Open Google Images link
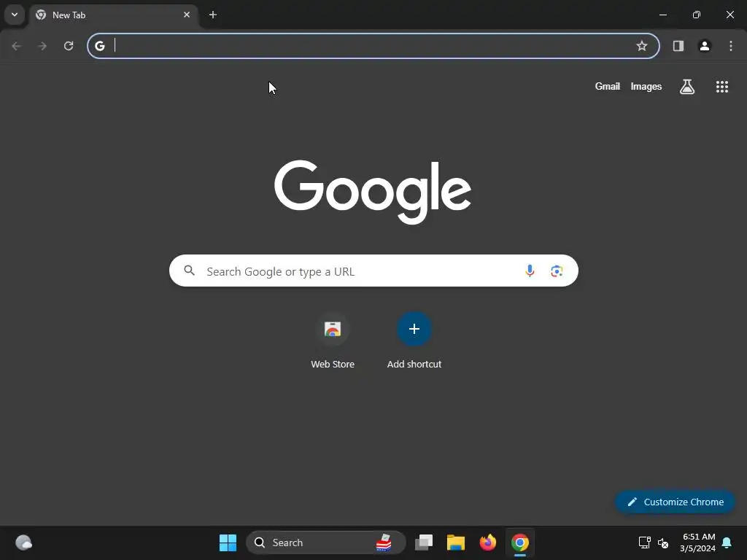 [646, 86]
